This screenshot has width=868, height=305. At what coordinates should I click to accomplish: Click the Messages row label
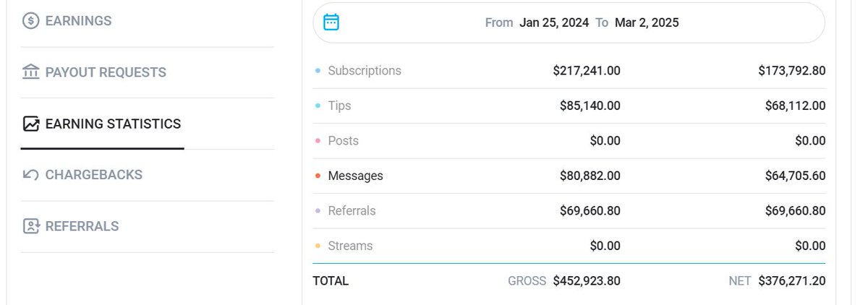pos(355,176)
